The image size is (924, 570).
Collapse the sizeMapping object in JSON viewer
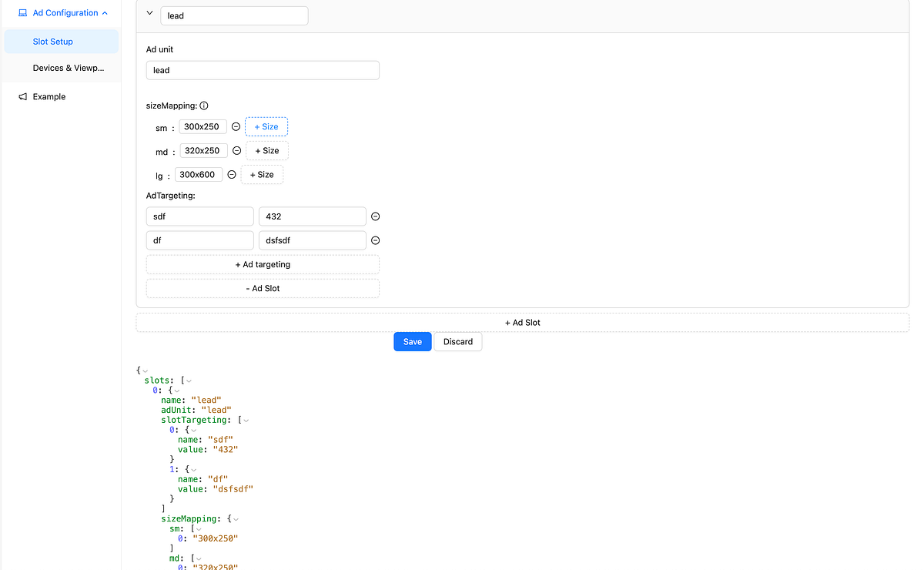236,518
